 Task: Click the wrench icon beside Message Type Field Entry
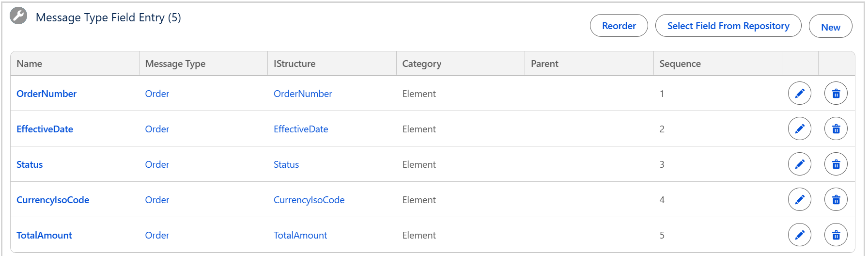pos(18,16)
